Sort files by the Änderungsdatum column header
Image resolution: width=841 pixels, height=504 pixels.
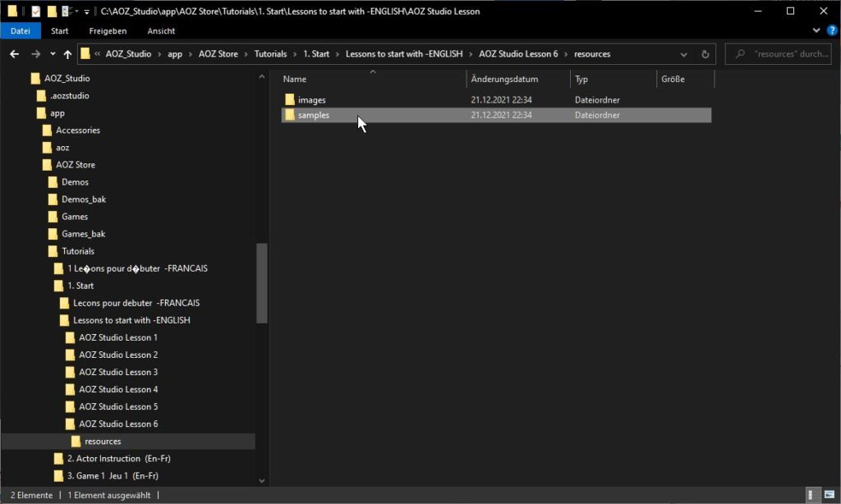click(504, 79)
